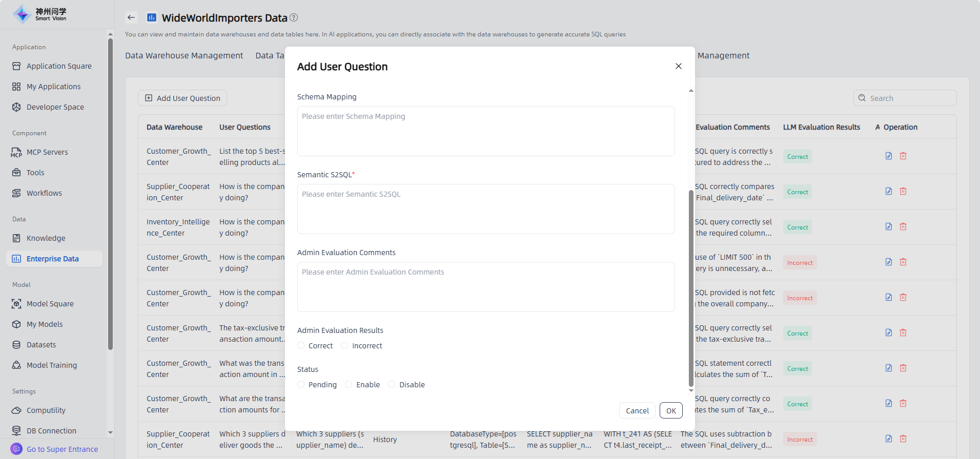Switch to the Data Warehouse Management tab

184,55
